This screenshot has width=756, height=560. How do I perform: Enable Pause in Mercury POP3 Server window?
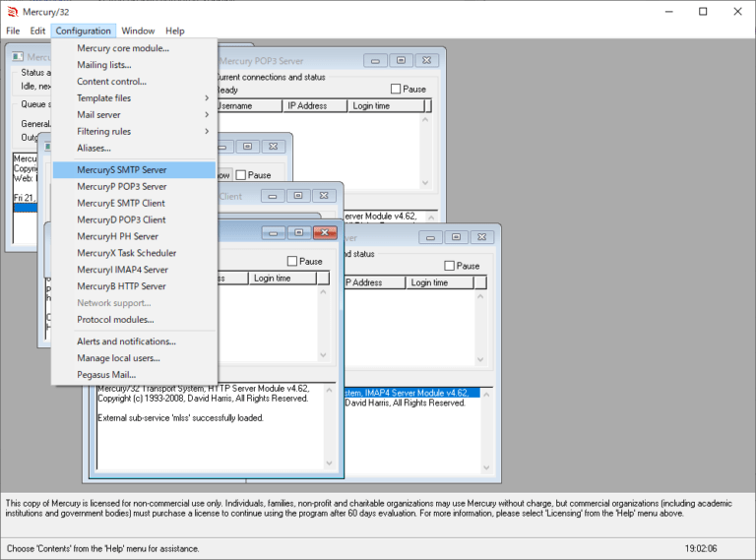pyautogui.click(x=397, y=90)
